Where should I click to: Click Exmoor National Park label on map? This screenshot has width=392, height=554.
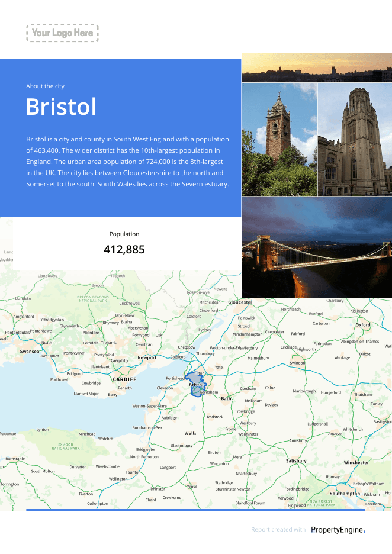(x=66, y=446)
